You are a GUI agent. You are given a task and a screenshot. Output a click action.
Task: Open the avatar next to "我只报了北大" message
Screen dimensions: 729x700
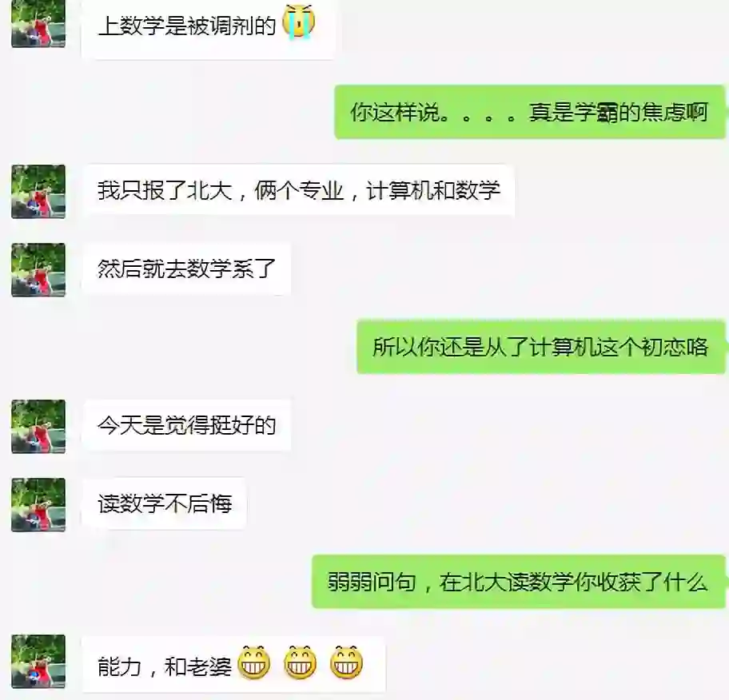[x=38, y=192]
